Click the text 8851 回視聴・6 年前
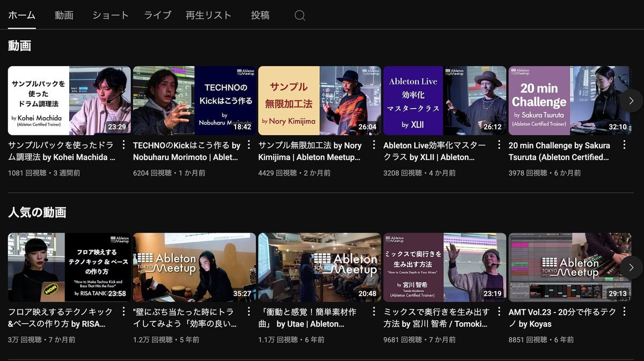Viewport: 644px width, 361px height. (541, 340)
